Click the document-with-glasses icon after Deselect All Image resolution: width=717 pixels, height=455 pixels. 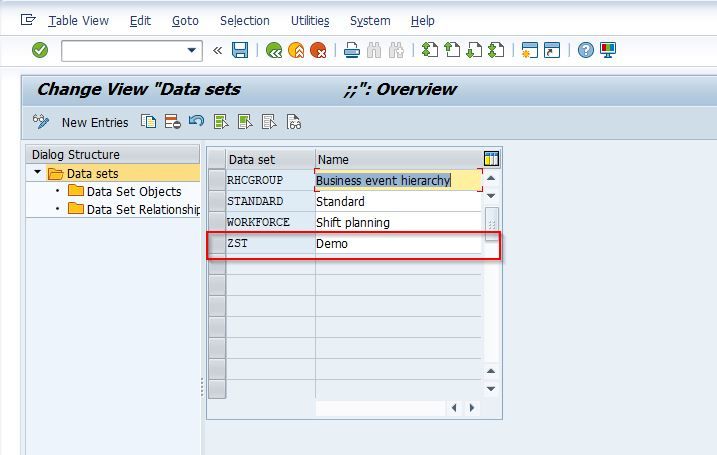pos(294,122)
